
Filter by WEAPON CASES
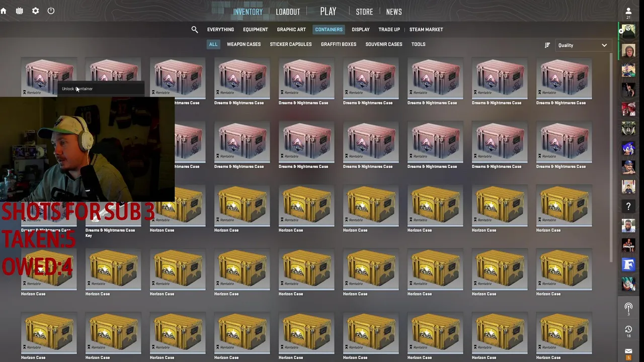244,44
